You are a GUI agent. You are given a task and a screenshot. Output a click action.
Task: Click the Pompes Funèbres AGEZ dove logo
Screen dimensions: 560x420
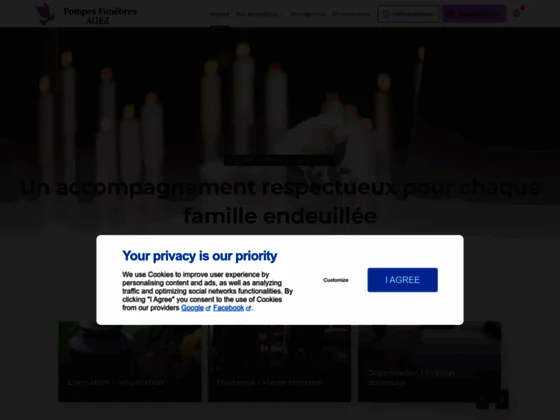click(45, 14)
